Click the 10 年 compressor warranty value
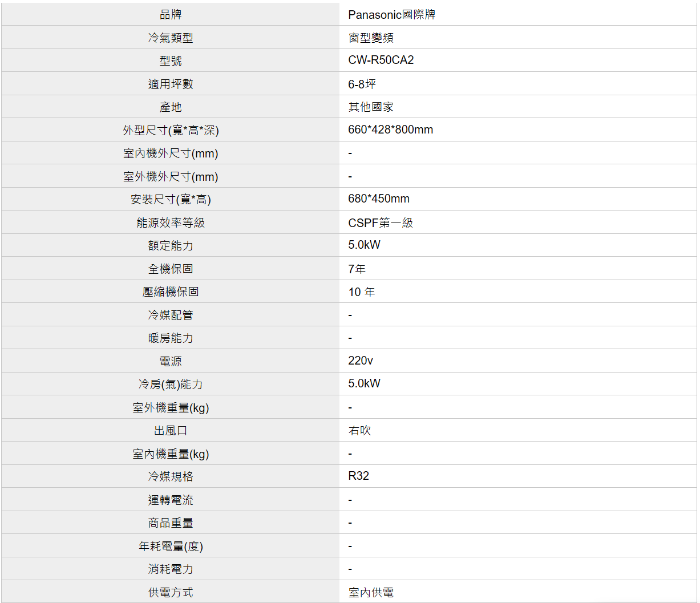This screenshot has width=700, height=603. click(x=362, y=292)
